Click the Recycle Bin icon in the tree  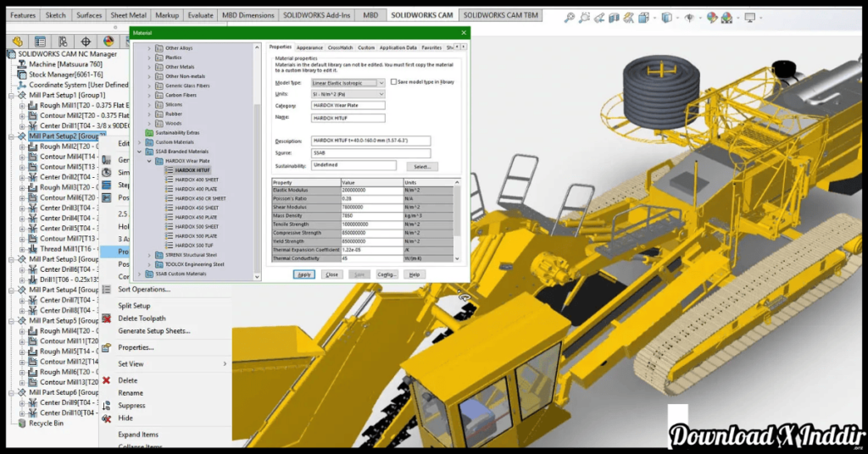(21, 423)
